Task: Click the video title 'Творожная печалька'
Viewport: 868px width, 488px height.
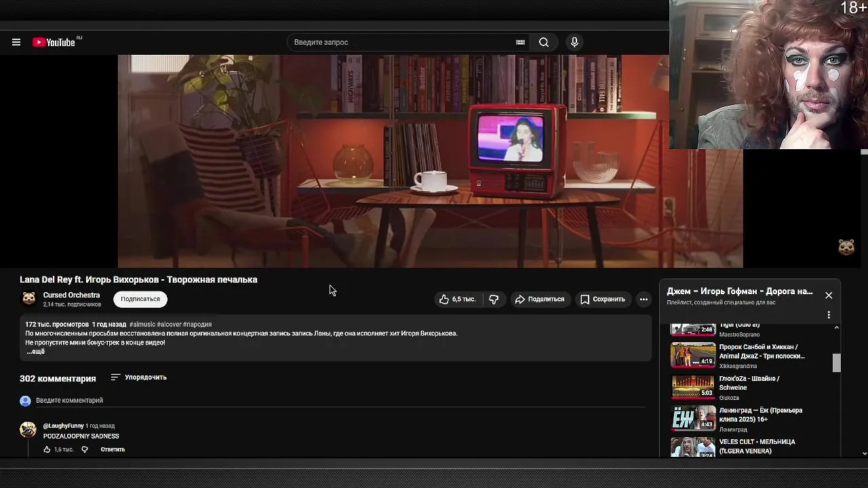Action: click(138, 279)
